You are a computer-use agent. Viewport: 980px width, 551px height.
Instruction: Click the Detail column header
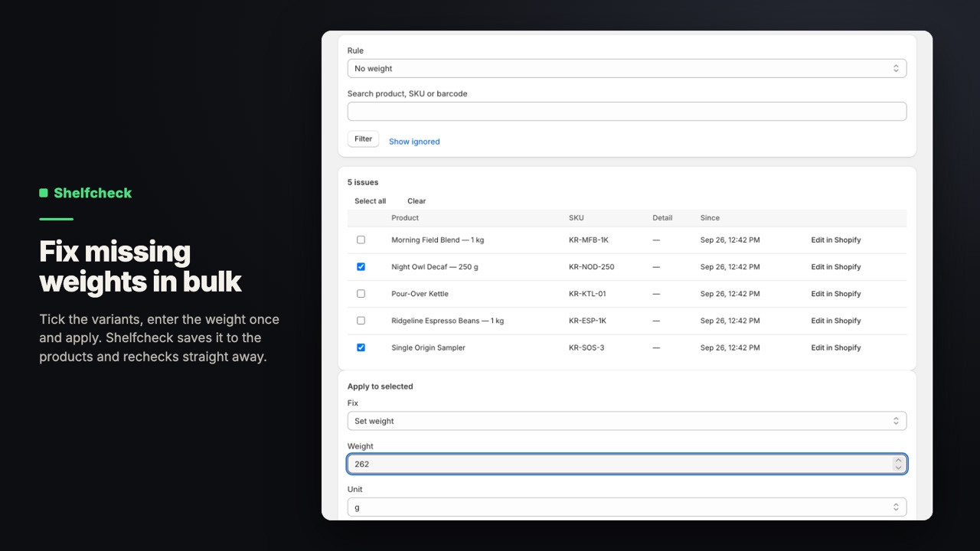[662, 218]
